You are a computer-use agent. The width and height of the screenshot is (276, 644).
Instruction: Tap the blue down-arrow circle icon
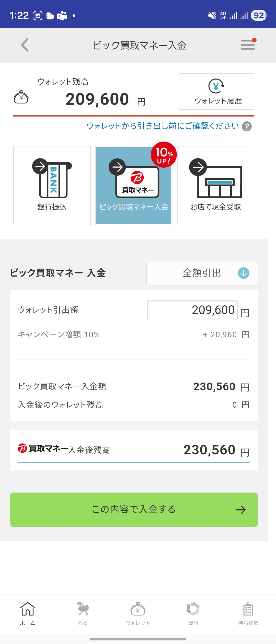point(244,273)
